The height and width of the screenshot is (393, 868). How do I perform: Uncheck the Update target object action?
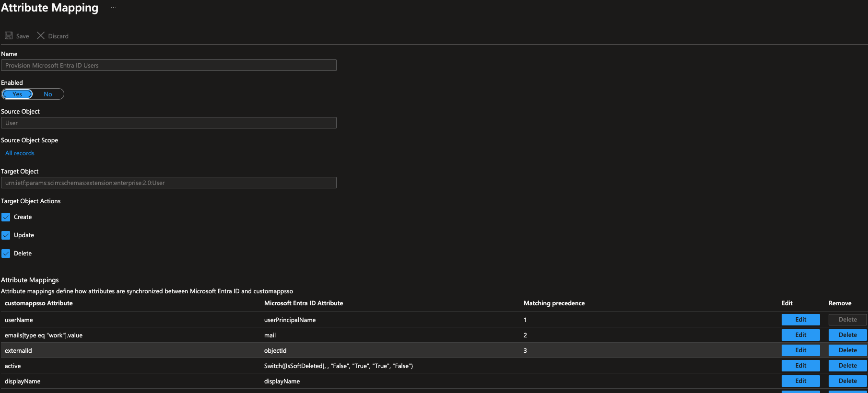6,235
